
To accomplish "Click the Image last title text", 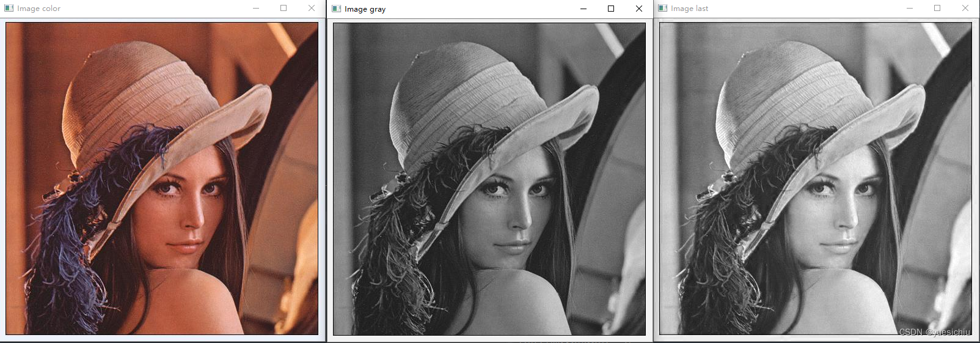I will tap(689, 9).
